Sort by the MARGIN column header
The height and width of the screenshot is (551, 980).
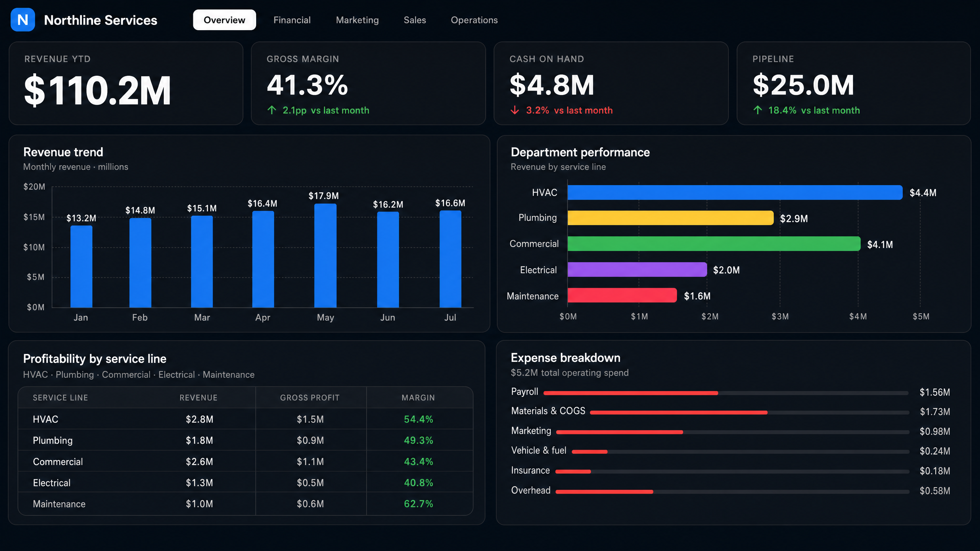coord(418,398)
